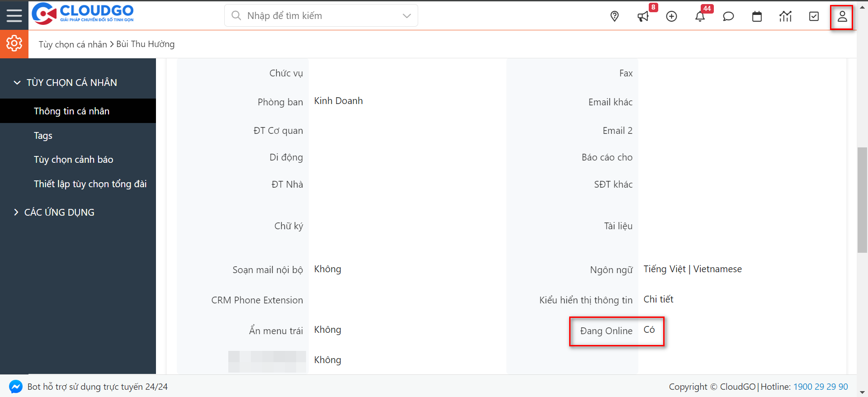
Task: Open the reports chart icon
Action: [x=785, y=17]
